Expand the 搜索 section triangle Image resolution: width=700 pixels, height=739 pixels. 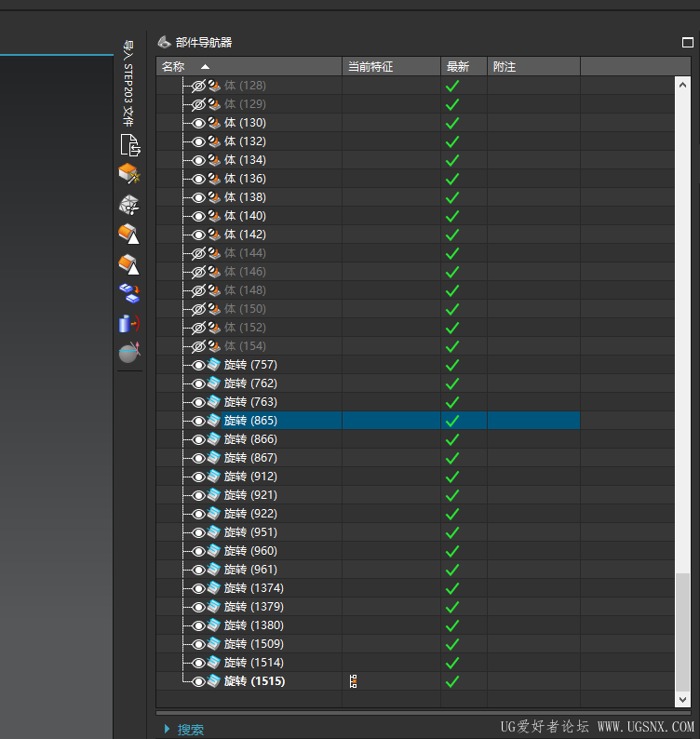pyautogui.click(x=167, y=729)
